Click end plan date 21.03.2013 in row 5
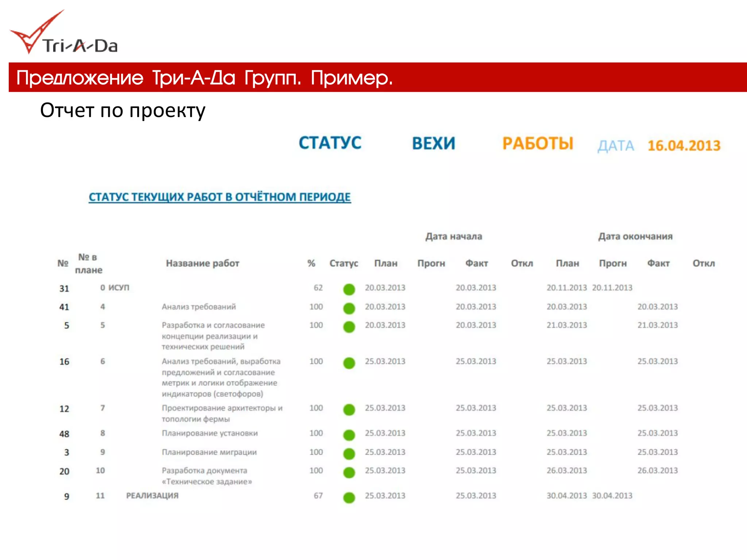 click(566, 325)
